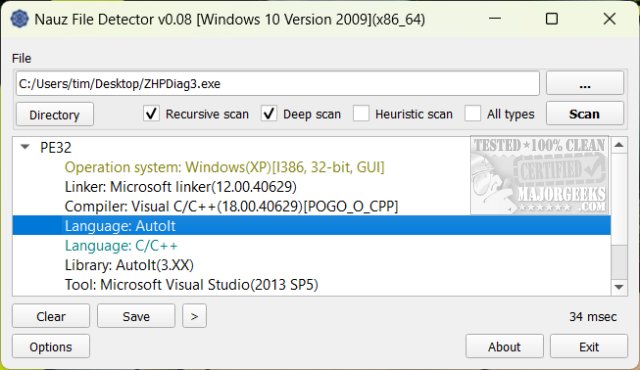Exit the application
The width and height of the screenshot is (640, 370).
tap(589, 347)
